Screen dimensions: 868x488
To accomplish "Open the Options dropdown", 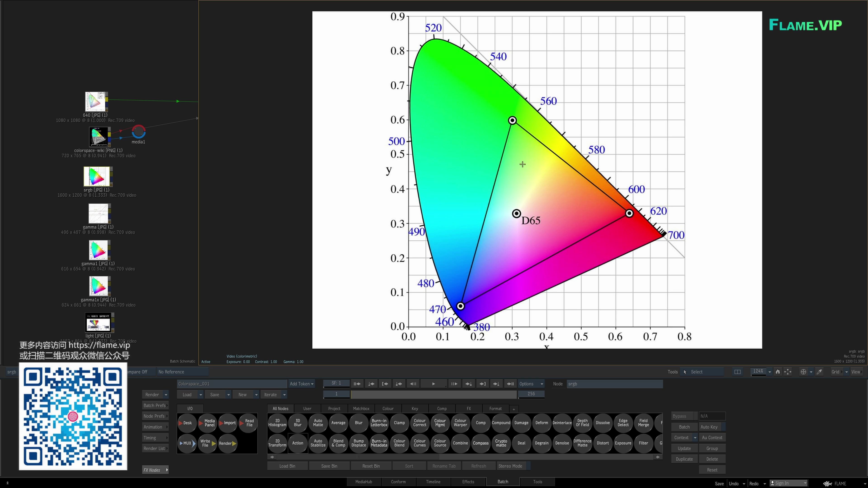I will pos(531,384).
